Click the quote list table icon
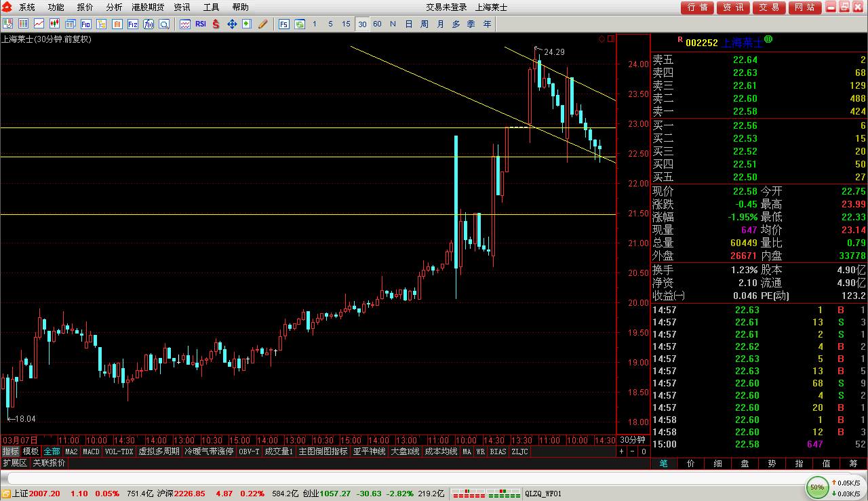This screenshot has height=501, width=868. [x=23, y=24]
